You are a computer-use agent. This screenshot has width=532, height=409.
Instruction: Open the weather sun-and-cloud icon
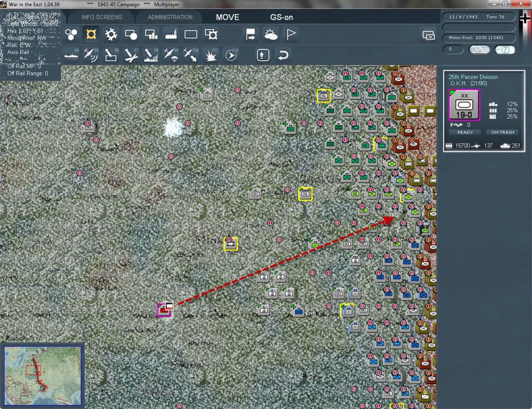click(x=271, y=34)
